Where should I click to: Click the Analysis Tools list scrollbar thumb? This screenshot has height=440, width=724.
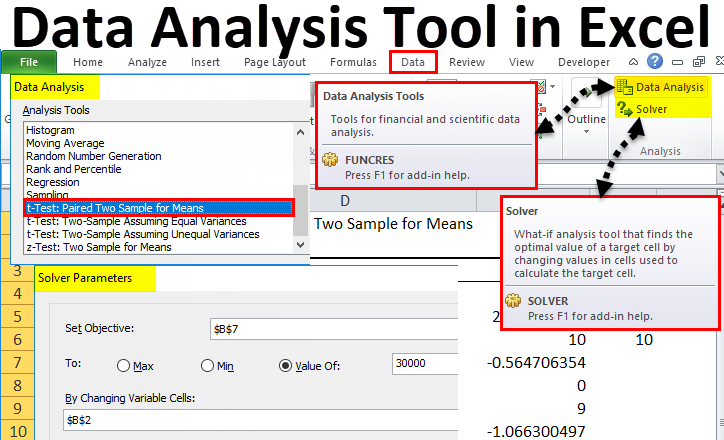(301, 210)
